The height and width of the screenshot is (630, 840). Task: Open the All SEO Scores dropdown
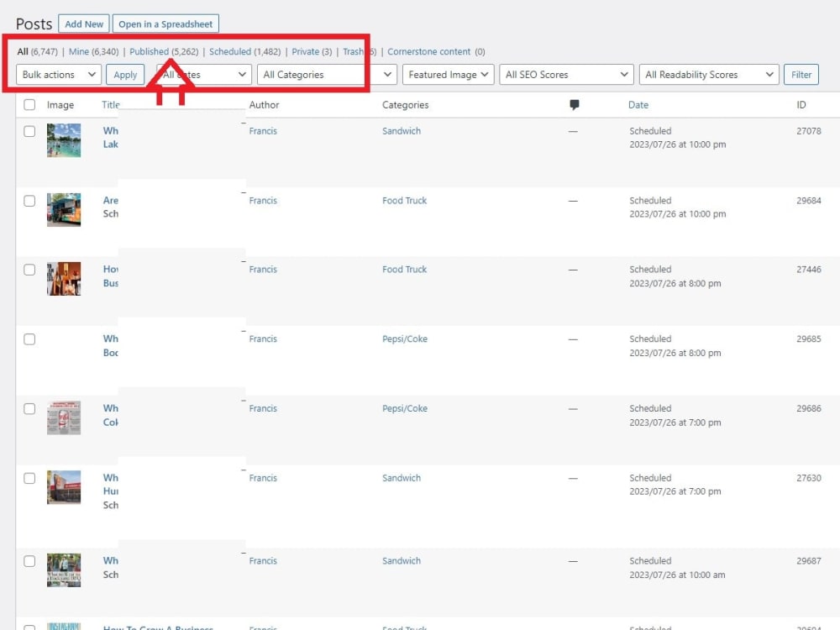coord(566,75)
